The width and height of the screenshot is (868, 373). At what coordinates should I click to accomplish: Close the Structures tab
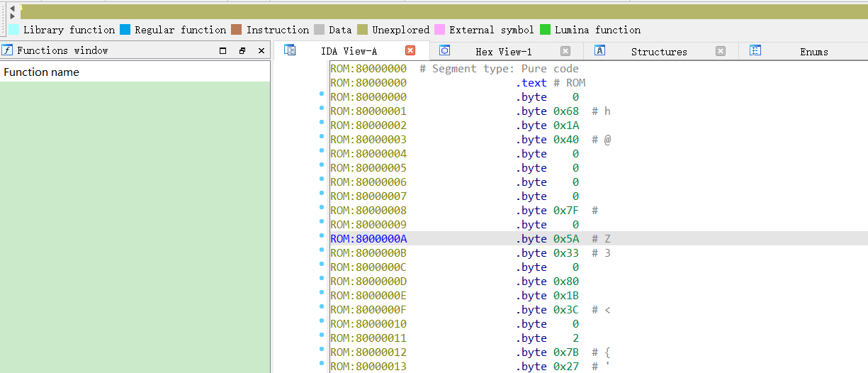tap(721, 51)
